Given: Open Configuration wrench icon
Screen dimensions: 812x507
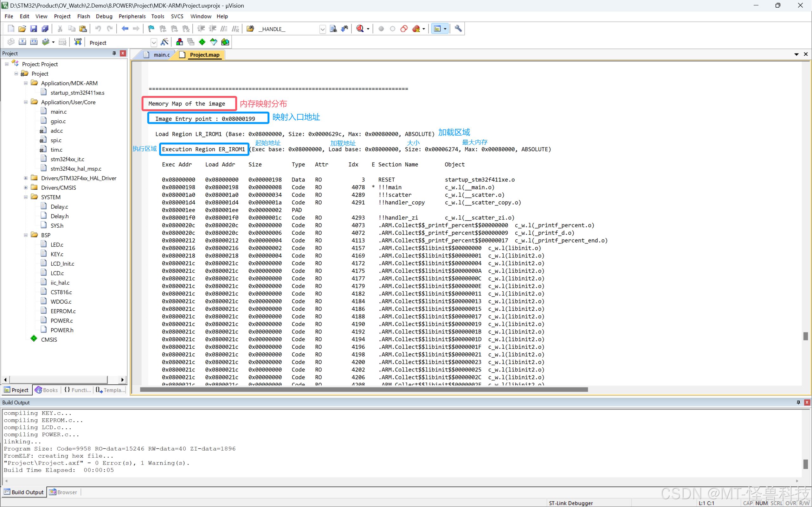Looking at the screenshot, I should [458, 29].
